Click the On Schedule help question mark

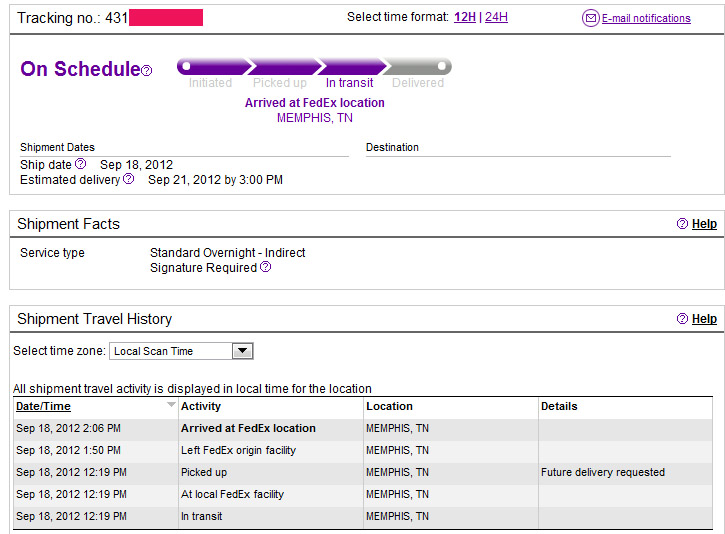147,70
